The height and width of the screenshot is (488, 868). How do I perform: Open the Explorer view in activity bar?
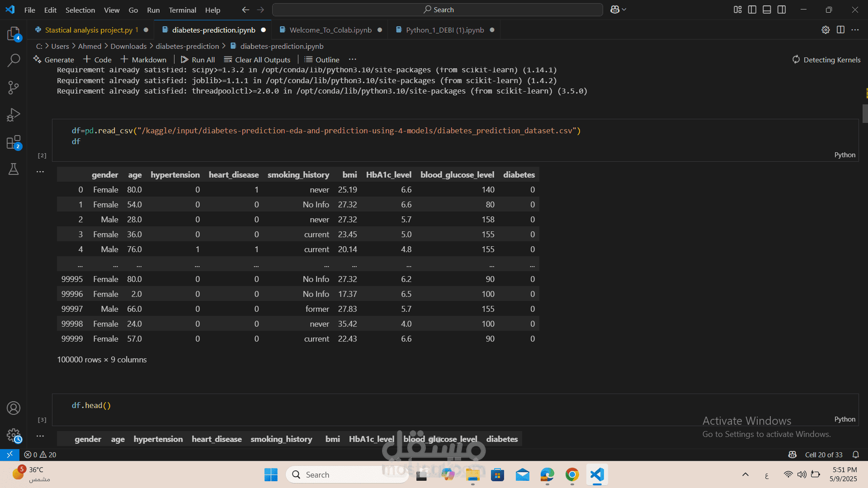[x=14, y=33]
